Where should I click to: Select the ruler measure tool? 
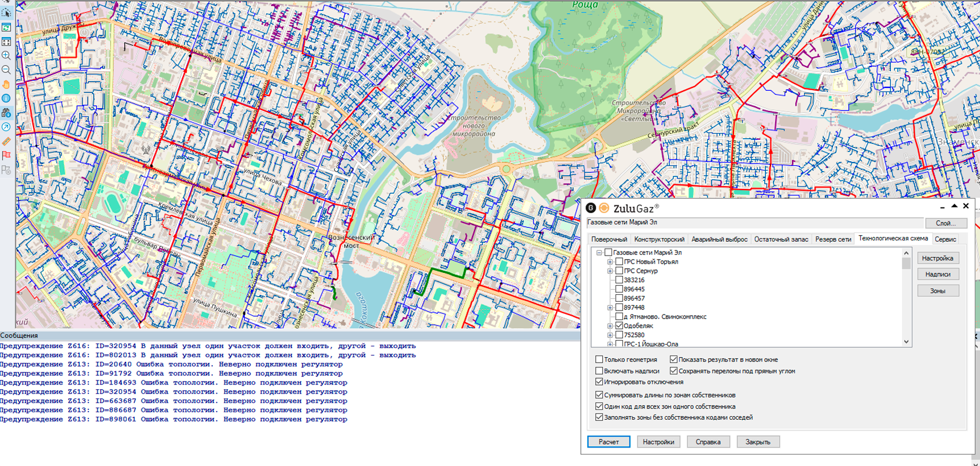[6, 141]
